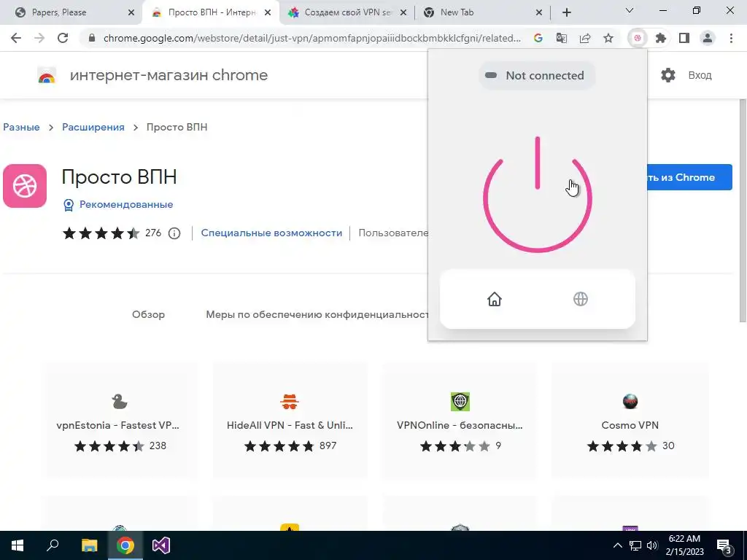
Task: Show hidden system tray icons
Action: pyautogui.click(x=617, y=545)
